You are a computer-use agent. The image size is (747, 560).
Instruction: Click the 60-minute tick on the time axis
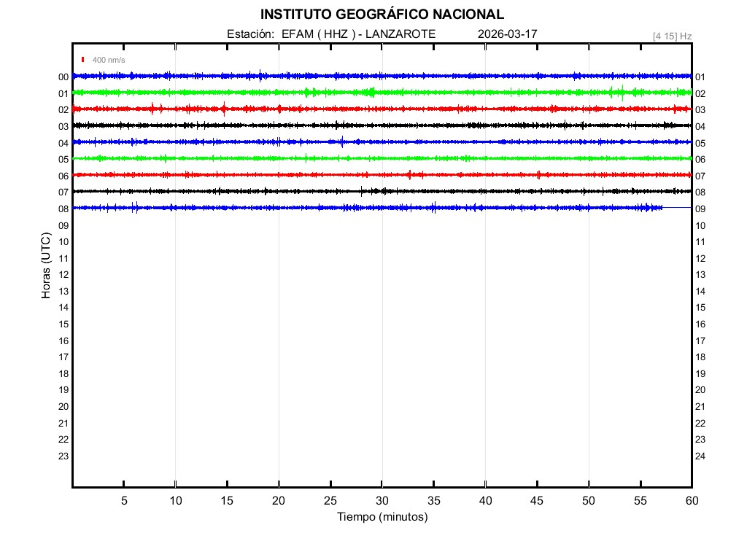pyautogui.click(x=691, y=500)
